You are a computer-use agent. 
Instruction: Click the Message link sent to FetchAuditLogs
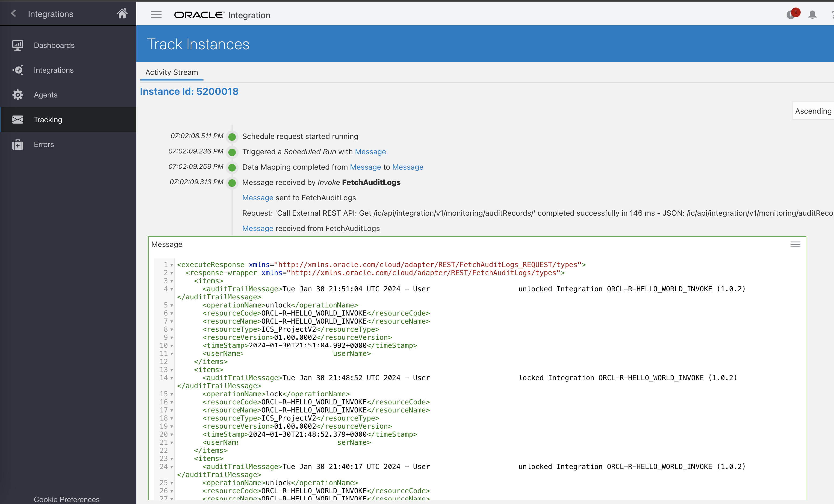click(x=258, y=198)
